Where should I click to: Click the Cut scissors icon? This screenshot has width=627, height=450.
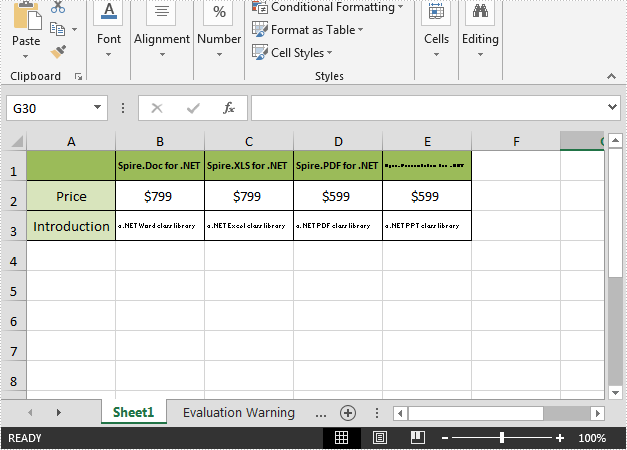point(58,6)
